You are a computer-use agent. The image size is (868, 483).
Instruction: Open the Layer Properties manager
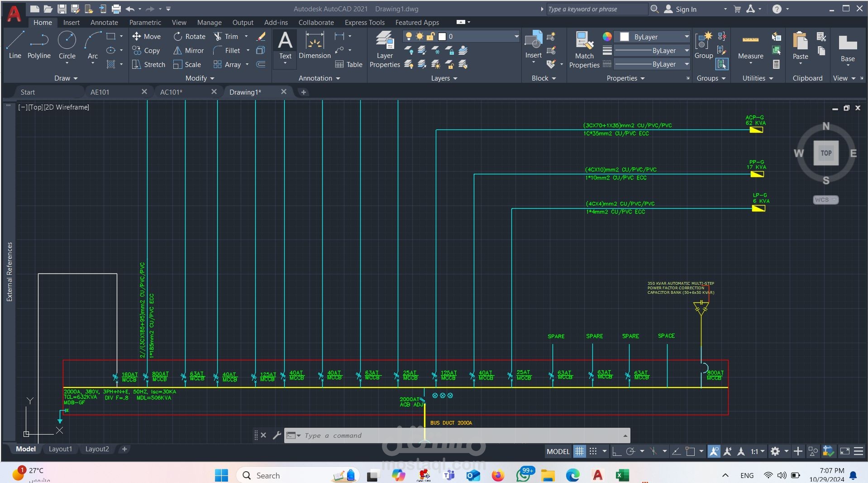click(385, 50)
